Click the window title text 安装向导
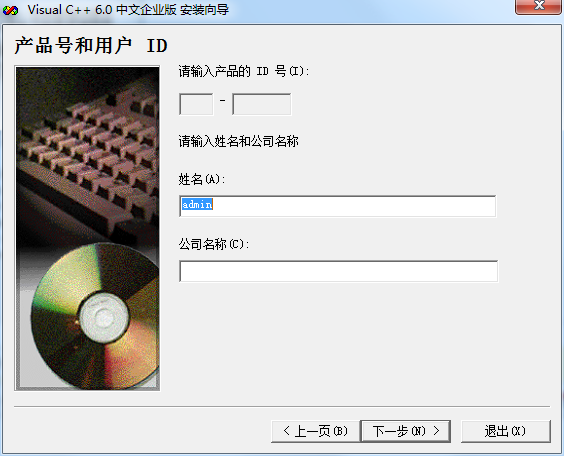Image resolution: width=564 pixels, height=456 pixels. [x=204, y=10]
